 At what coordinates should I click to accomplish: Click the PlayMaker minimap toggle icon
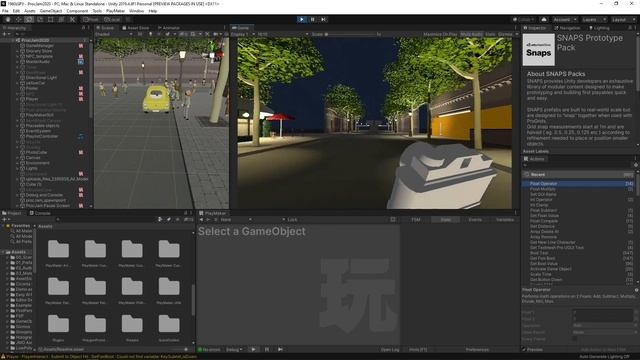393,220
